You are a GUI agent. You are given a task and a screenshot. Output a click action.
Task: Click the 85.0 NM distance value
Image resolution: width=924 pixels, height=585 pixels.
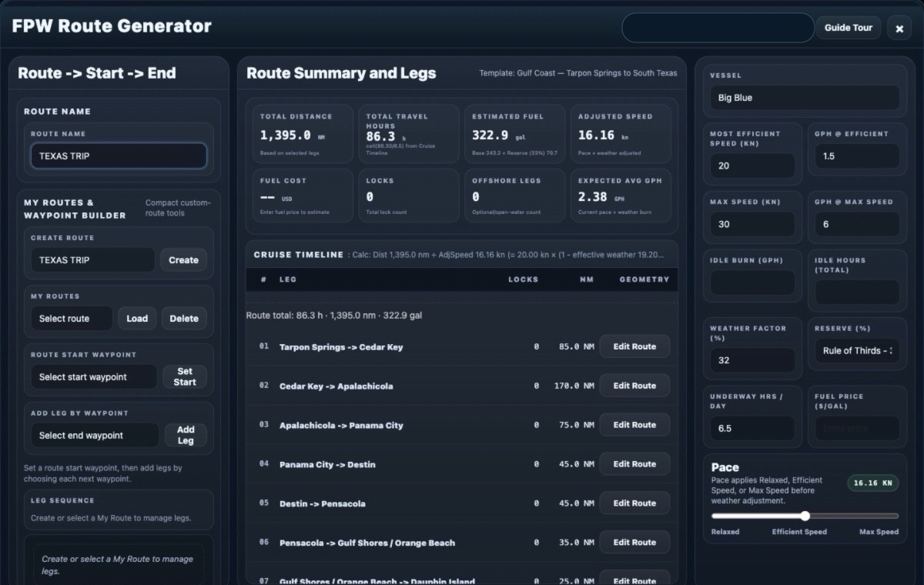coord(577,347)
